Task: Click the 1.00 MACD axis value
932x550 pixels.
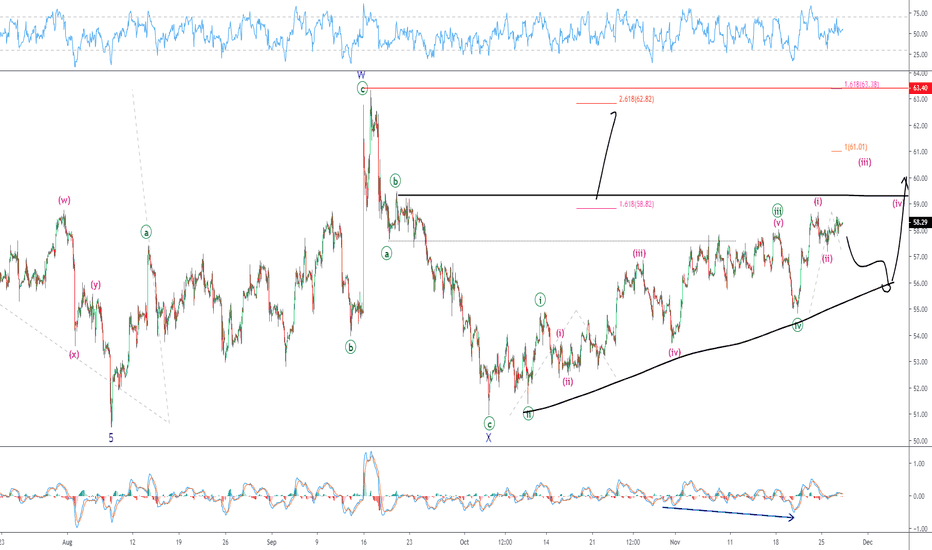Action: point(919,464)
